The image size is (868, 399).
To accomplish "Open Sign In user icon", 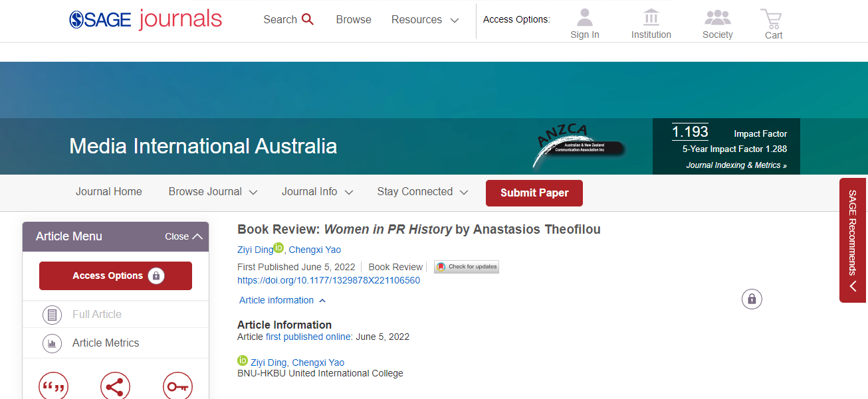I will [x=584, y=18].
